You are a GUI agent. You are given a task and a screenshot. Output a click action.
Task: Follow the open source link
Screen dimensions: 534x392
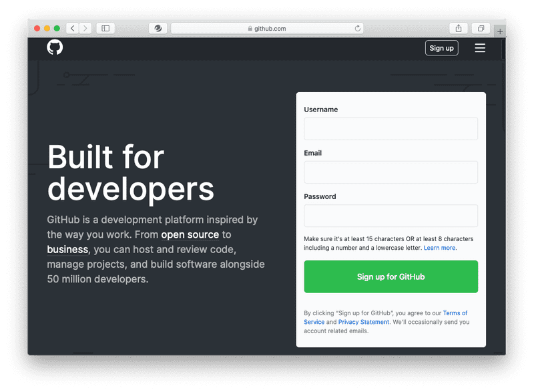(x=190, y=234)
